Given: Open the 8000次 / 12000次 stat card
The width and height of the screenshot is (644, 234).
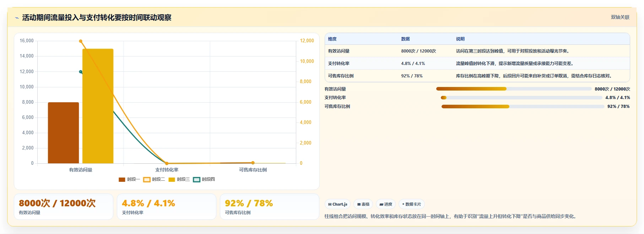Looking at the screenshot, I should pyautogui.click(x=64, y=207).
